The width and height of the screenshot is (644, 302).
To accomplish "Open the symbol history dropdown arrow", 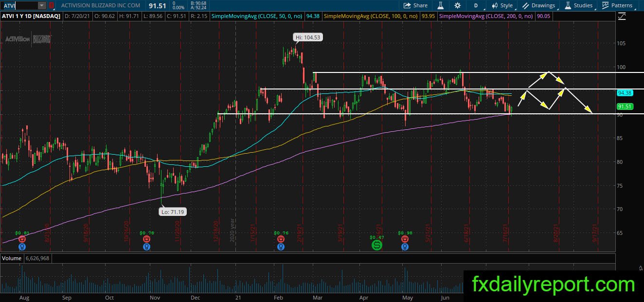I will [x=42, y=5].
